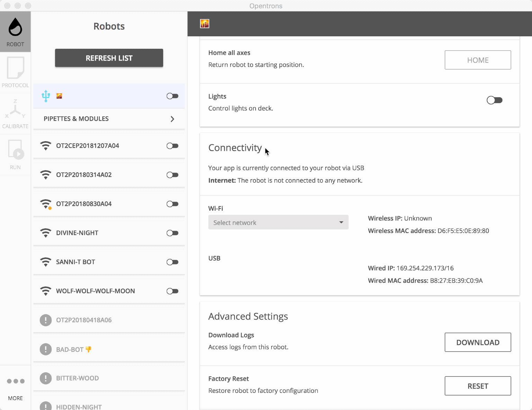The image size is (532, 410).
Task: Click the Wireless IP Unknown value
Action: click(x=418, y=218)
